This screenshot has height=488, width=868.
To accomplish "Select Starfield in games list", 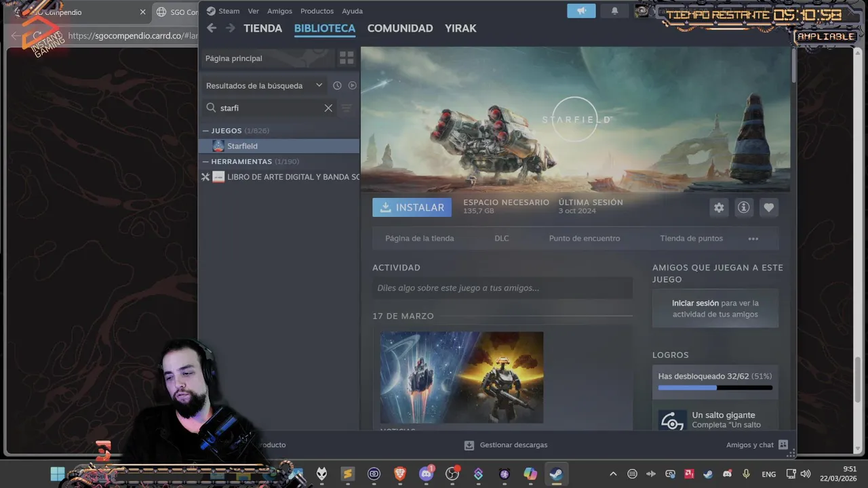I will click(279, 146).
